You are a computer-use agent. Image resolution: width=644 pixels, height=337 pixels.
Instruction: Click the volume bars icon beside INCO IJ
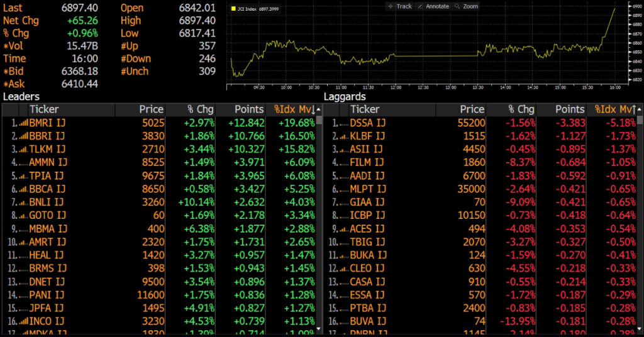point(23,321)
